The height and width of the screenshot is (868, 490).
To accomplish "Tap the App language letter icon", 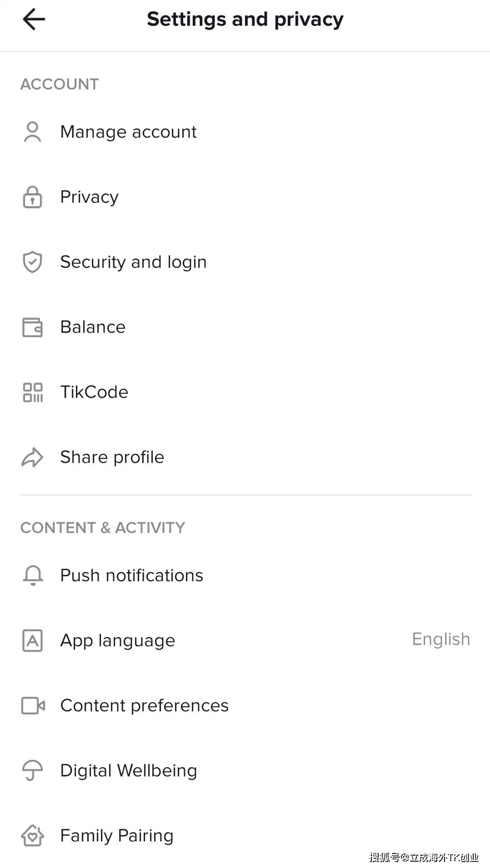I will tap(32, 641).
